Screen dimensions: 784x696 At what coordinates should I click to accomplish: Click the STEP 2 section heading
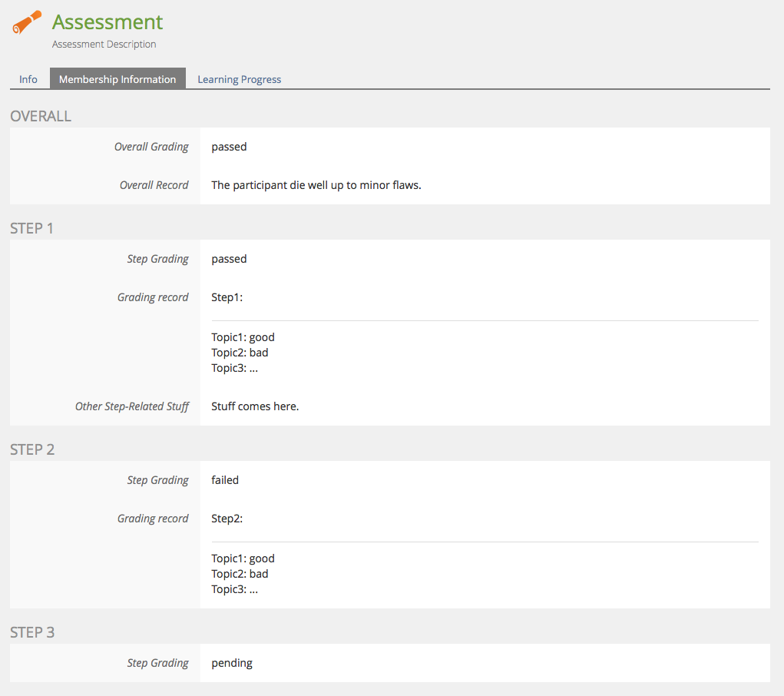pos(32,449)
